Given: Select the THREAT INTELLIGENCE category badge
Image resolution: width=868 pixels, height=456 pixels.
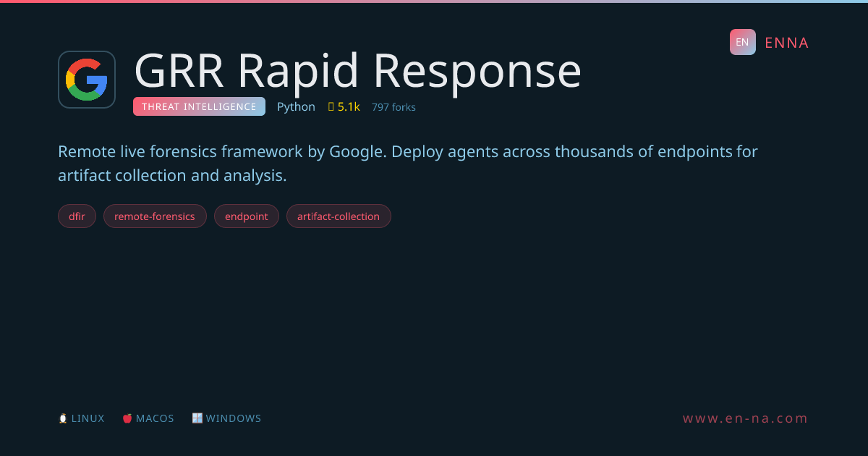Looking at the screenshot, I should coord(199,106).
